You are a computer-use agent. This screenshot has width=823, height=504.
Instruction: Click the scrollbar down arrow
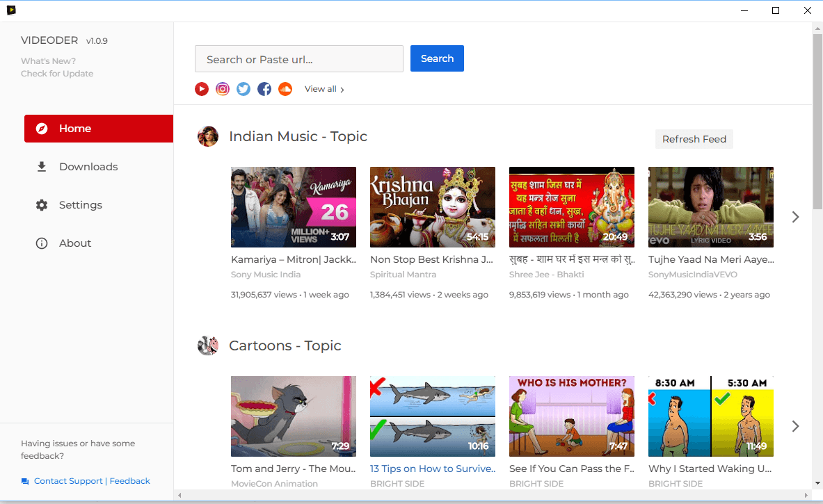coord(817,484)
